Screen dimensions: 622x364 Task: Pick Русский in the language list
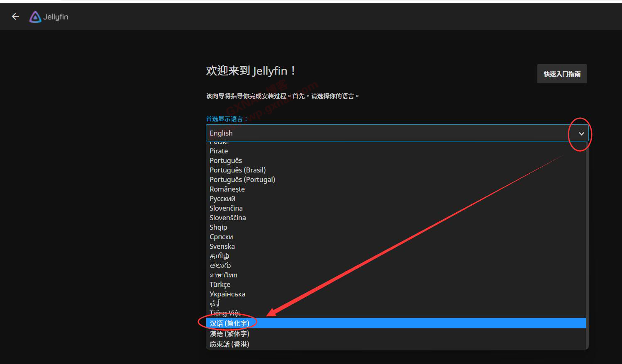tap(222, 199)
